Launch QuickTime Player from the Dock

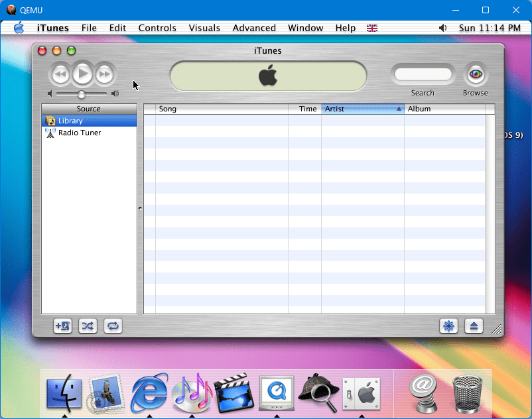tap(277, 392)
